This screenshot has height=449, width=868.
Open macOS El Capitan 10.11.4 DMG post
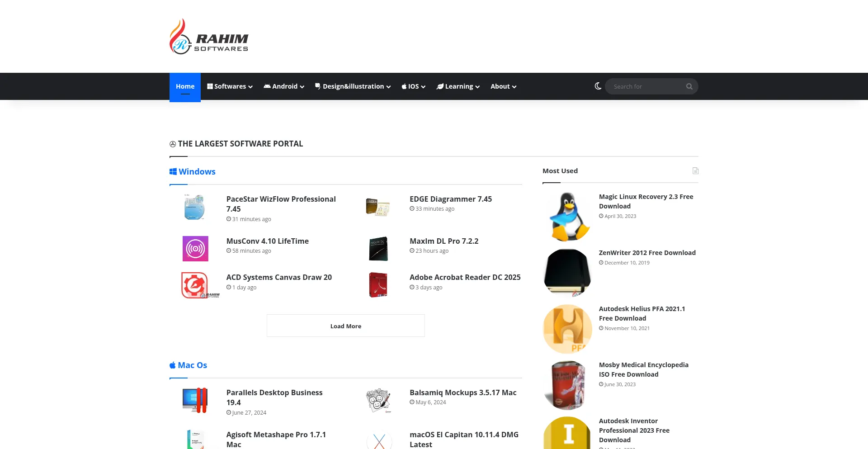[x=464, y=440]
